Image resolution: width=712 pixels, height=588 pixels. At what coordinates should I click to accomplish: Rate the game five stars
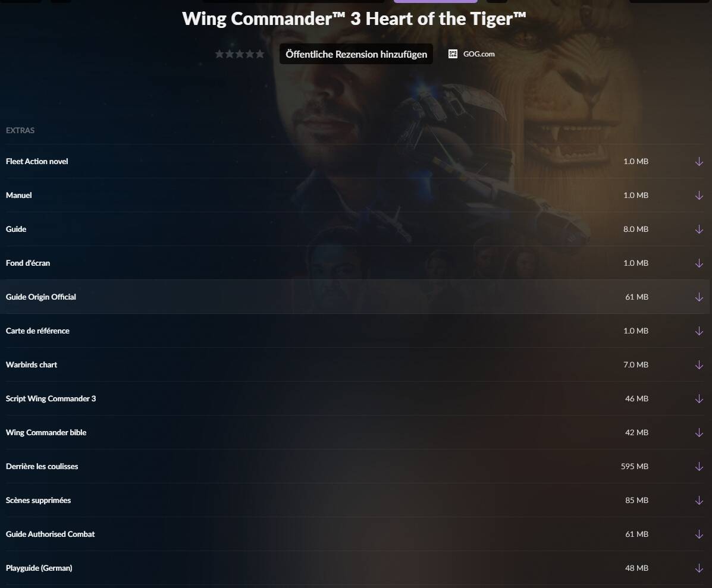(260, 54)
